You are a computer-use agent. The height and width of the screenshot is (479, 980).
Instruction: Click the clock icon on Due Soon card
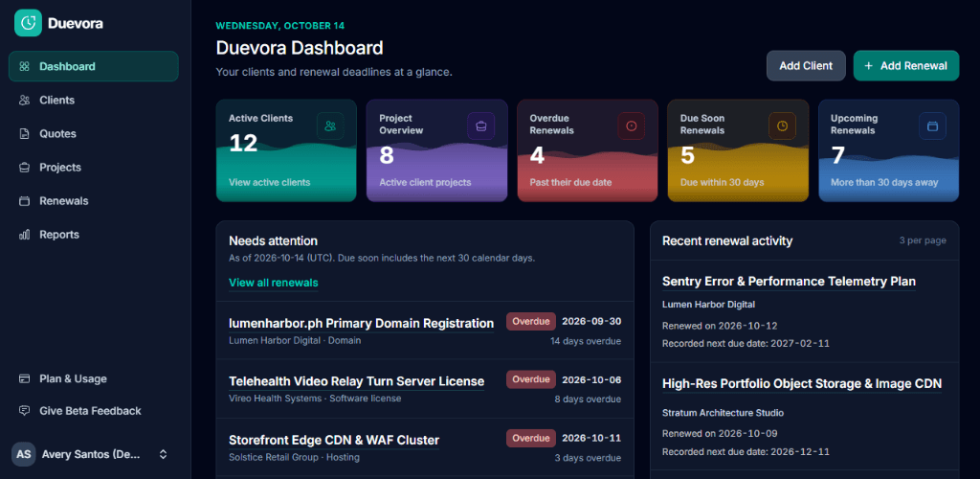(x=782, y=125)
